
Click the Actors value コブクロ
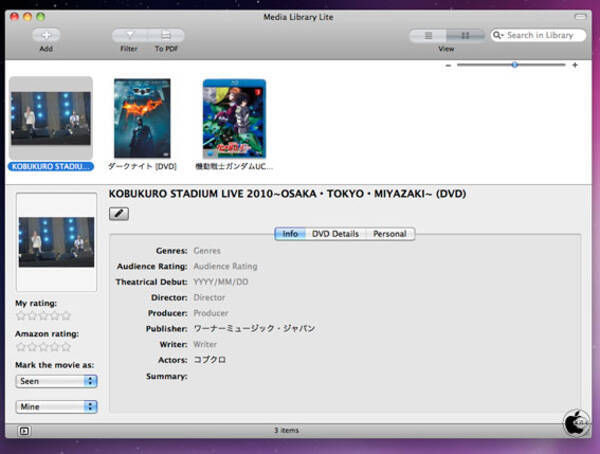tap(209, 360)
